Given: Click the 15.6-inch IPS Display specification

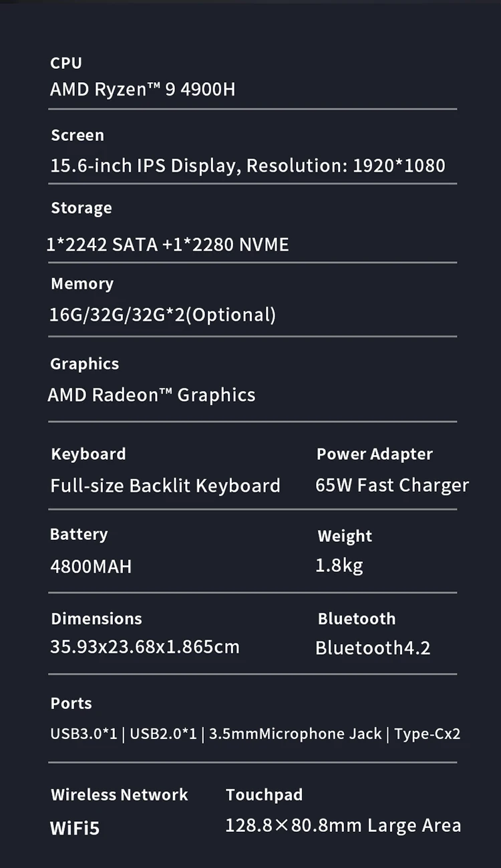Looking at the screenshot, I should point(248,166).
